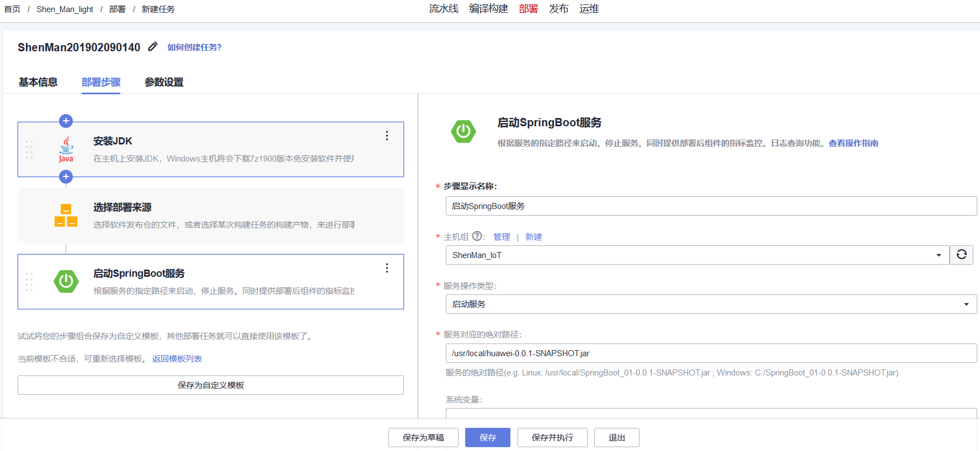
Task: Click the 选择部署来源 orange boxes icon
Action: 66,216
